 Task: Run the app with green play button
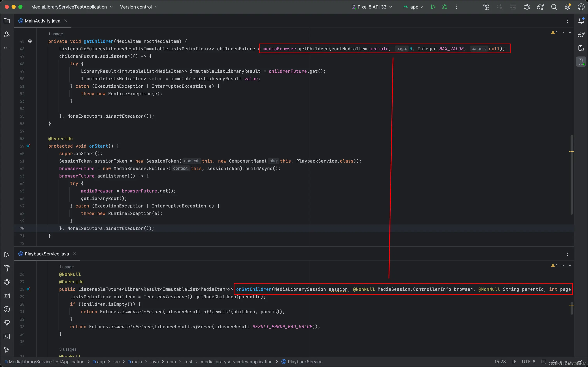[x=433, y=7]
